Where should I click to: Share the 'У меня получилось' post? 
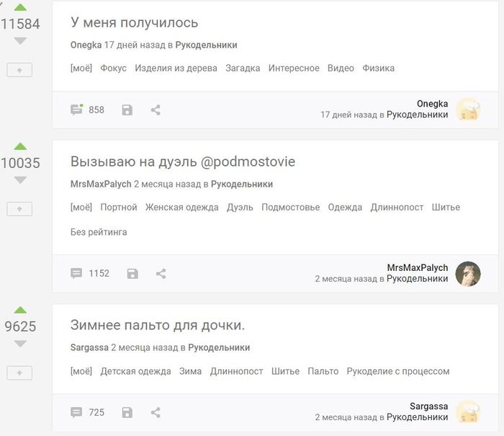156,110
